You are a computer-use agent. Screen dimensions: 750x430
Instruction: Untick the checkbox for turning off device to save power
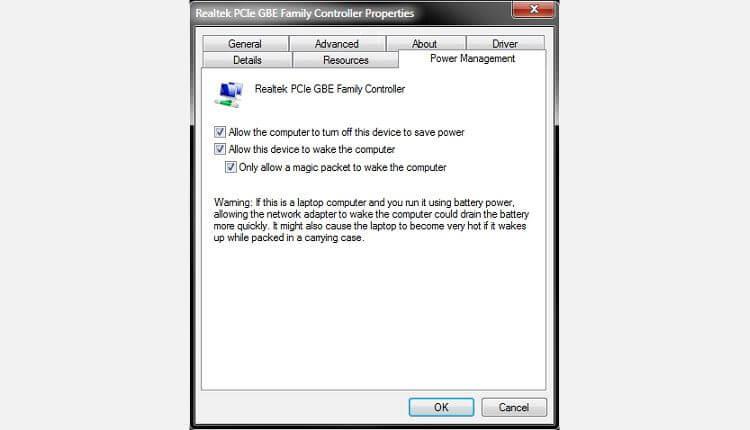click(220, 132)
